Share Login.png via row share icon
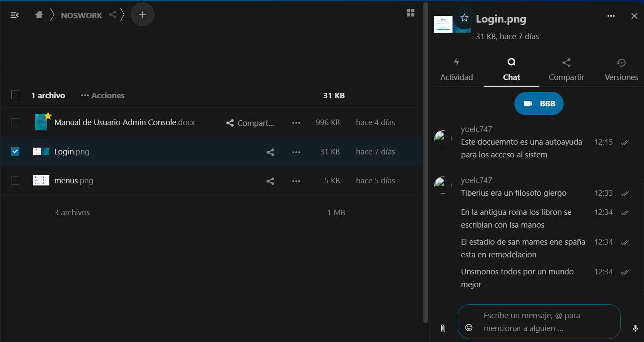644x342 pixels. click(x=270, y=152)
